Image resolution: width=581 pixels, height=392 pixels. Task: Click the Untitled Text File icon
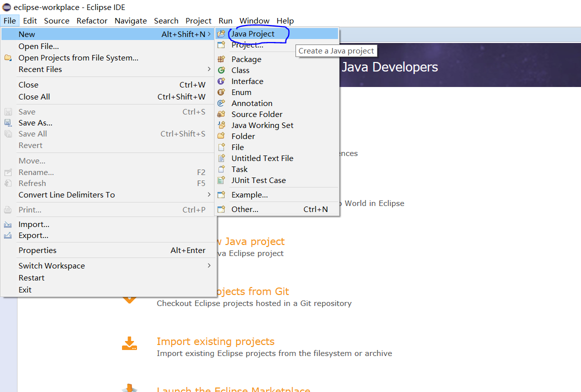tap(221, 158)
